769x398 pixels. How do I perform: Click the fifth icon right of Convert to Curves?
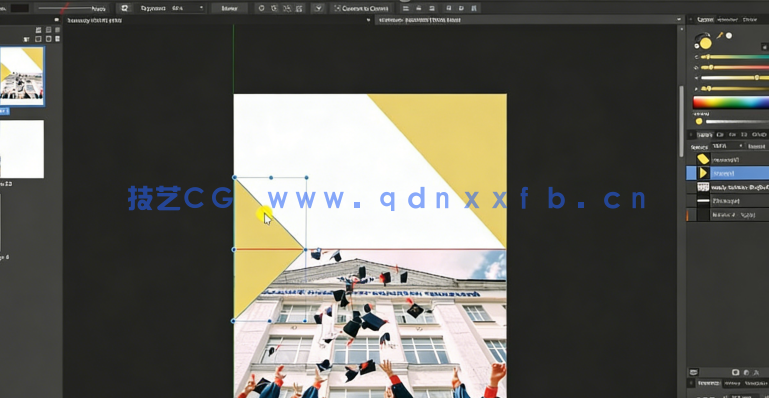click(461, 8)
